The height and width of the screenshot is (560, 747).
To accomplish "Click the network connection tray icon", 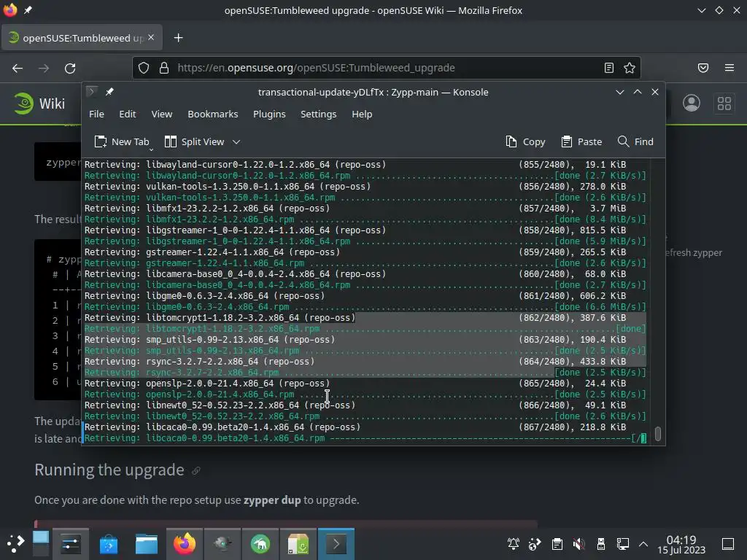I will [623, 544].
